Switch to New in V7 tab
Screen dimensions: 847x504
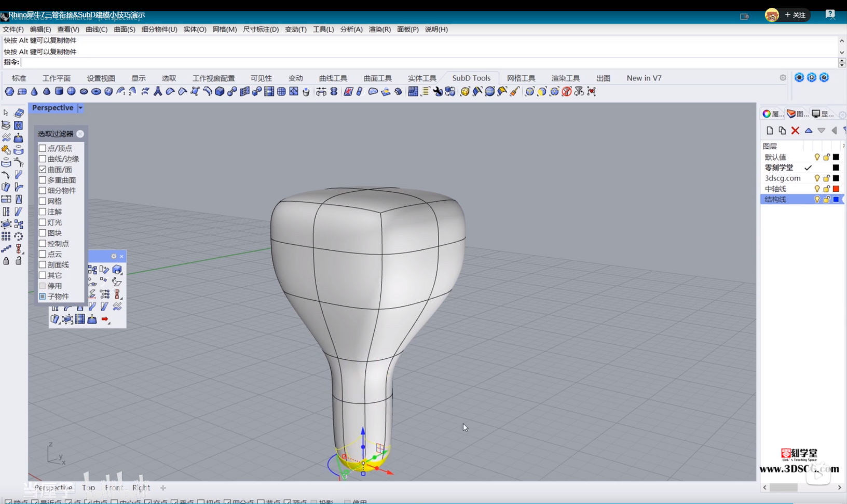(x=644, y=78)
